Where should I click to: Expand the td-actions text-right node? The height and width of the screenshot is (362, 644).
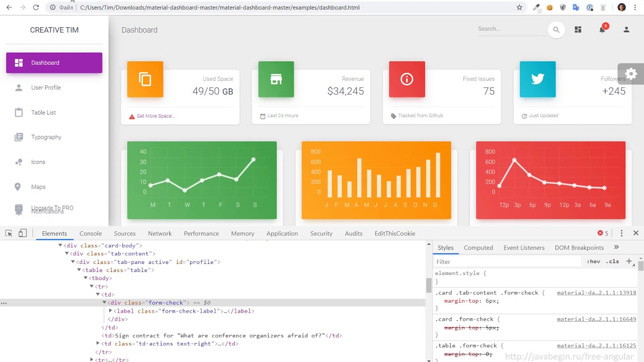pos(98,344)
